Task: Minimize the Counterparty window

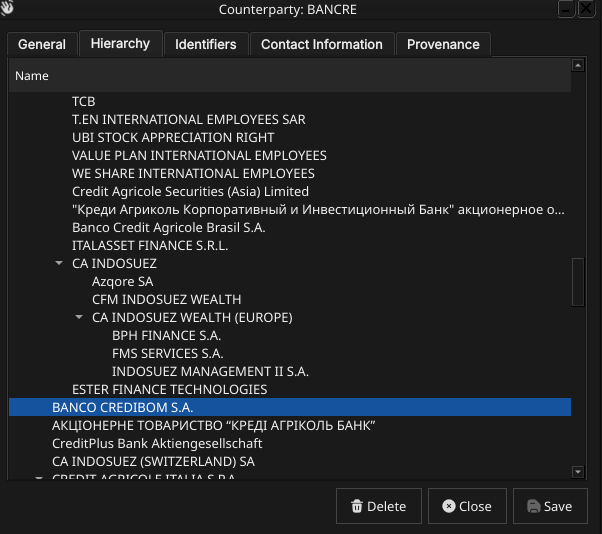Action: click(566, 9)
